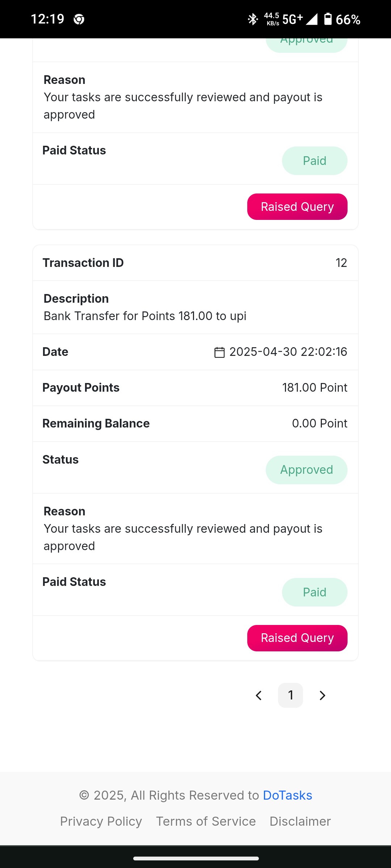Open Terms of Service link
Viewport: 391px width, 868px height.
[x=206, y=821]
